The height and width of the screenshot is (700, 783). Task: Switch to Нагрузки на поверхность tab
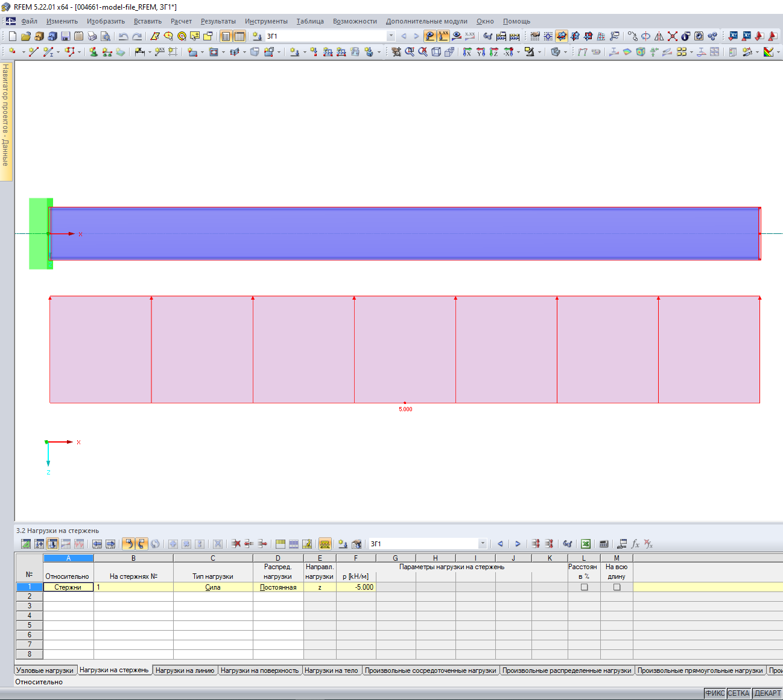pyautogui.click(x=259, y=670)
